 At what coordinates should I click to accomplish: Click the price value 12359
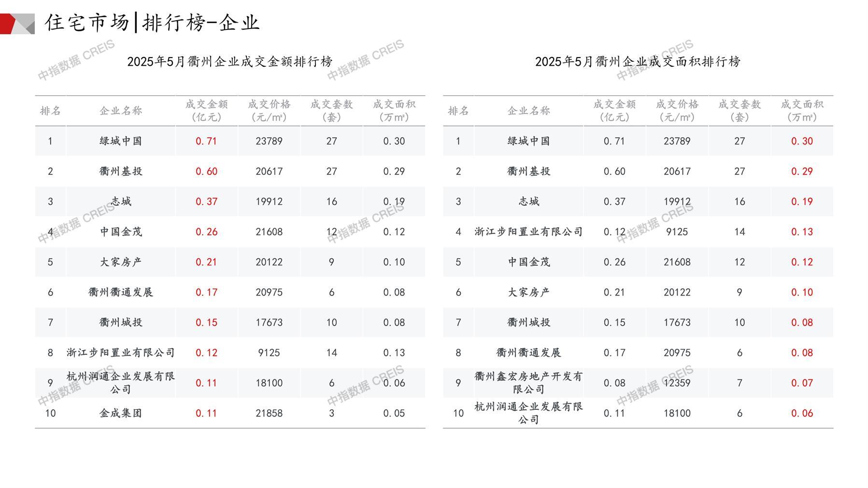(x=677, y=383)
